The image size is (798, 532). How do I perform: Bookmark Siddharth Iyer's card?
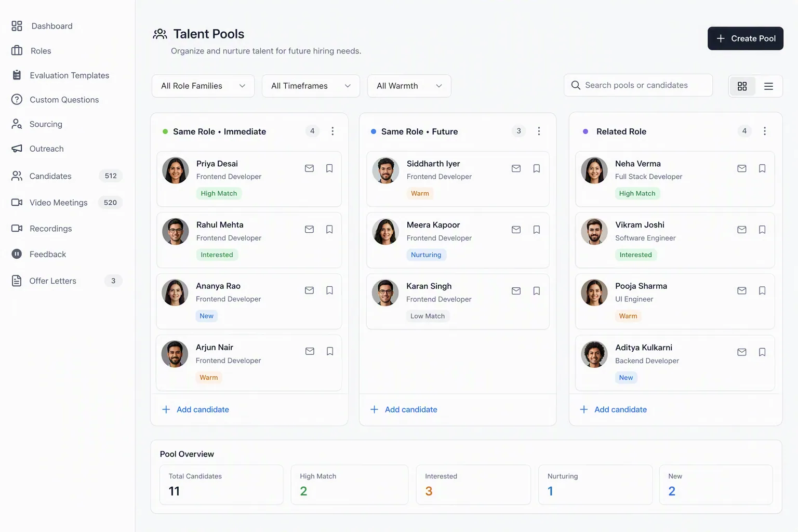[x=537, y=168]
